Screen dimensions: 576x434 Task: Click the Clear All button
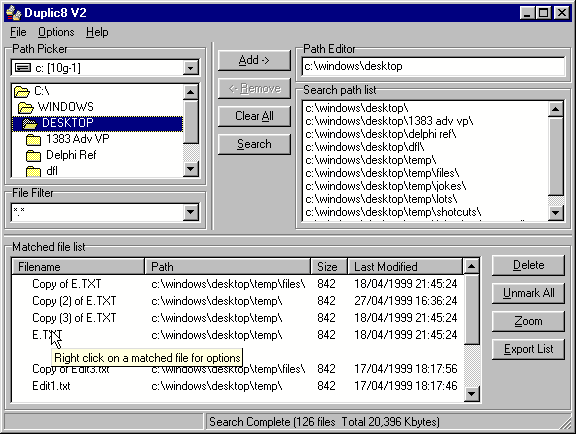254,116
